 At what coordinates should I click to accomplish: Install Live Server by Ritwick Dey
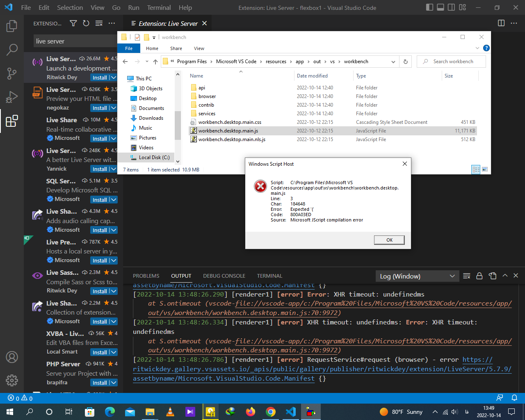tap(100, 78)
